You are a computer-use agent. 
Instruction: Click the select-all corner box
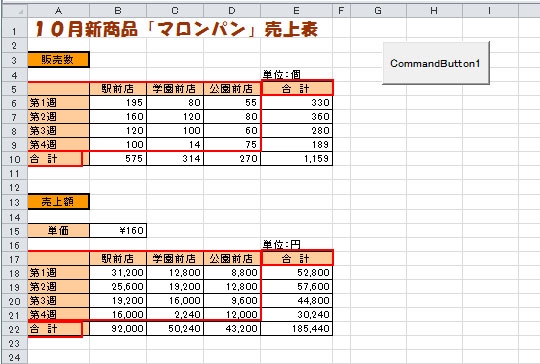[14, 11]
